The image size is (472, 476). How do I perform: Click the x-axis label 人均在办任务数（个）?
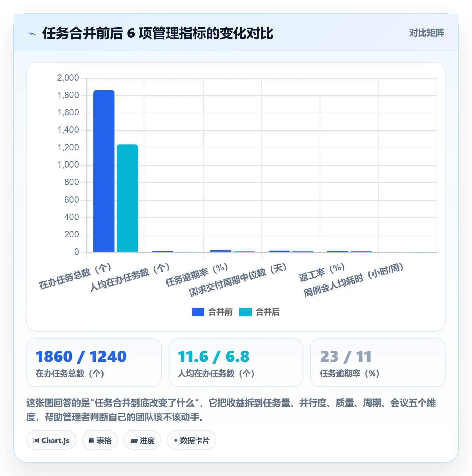tap(130, 277)
